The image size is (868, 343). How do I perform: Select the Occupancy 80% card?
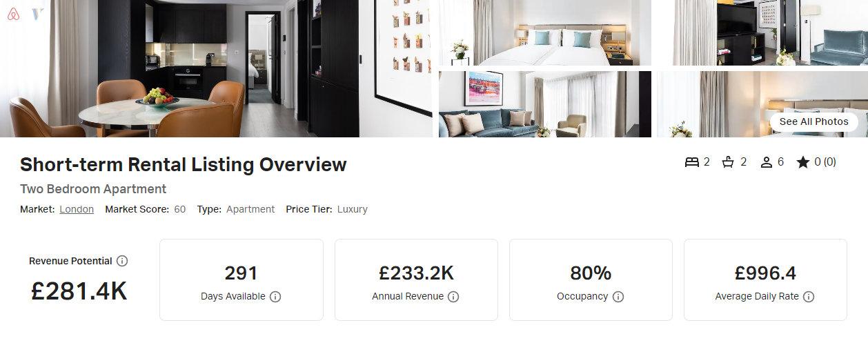click(591, 280)
